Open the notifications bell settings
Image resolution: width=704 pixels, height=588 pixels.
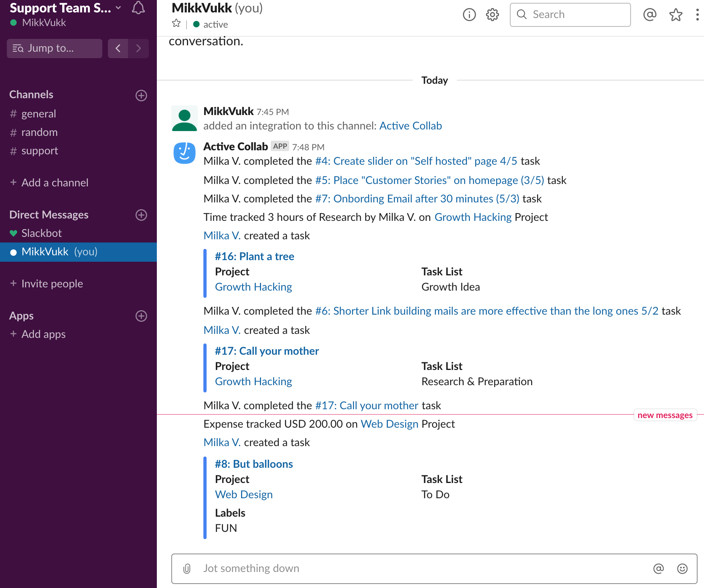click(138, 8)
